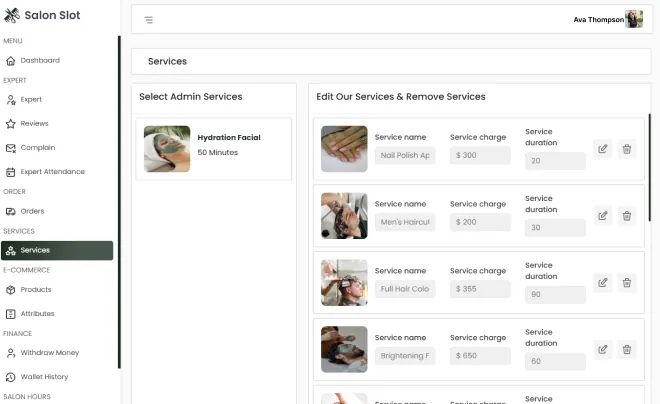The width and height of the screenshot is (660, 404).
Task: Click the Dashboard home icon
Action: [11, 61]
